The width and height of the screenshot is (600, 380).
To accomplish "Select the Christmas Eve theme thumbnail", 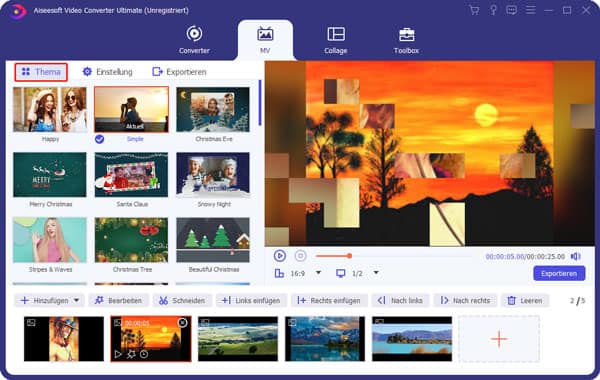I will (213, 109).
